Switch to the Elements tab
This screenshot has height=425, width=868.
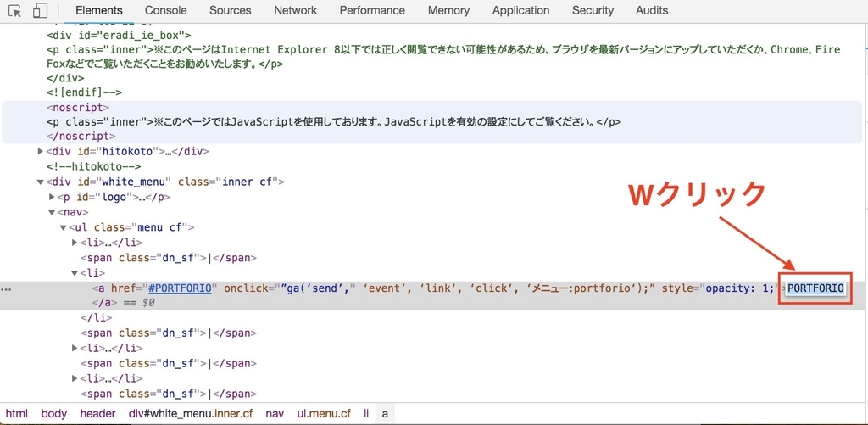click(x=99, y=10)
